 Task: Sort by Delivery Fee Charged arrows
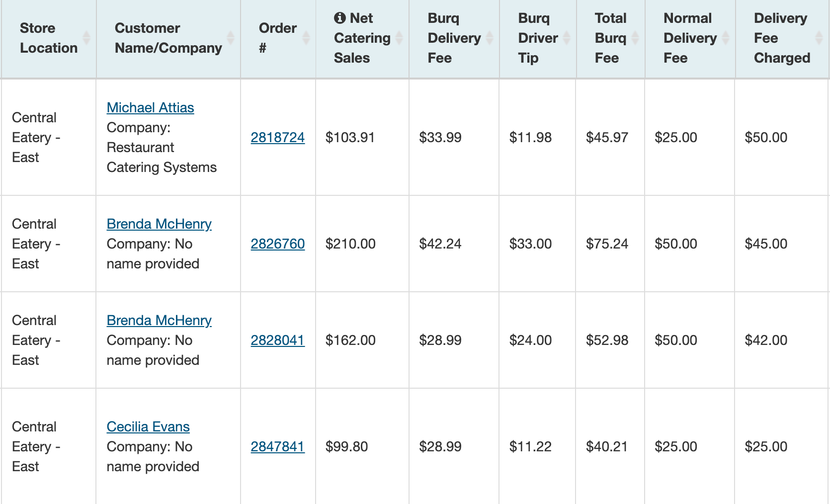819,38
